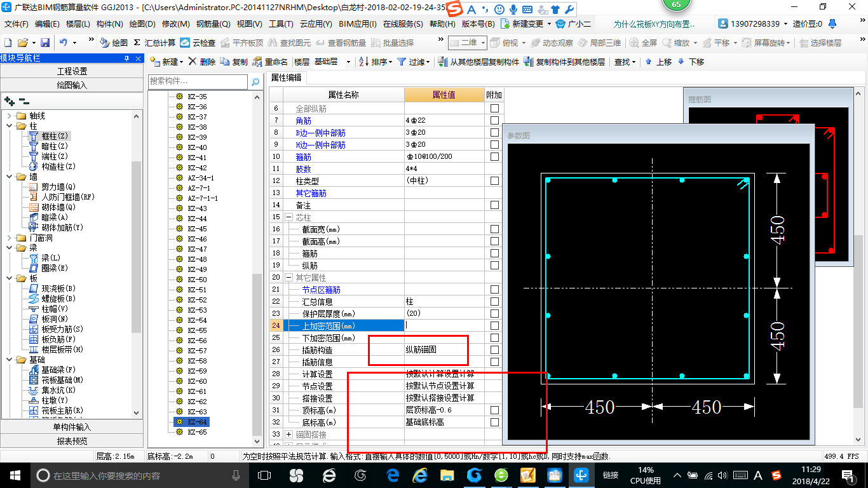The width and height of the screenshot is (868, 488).
Task: Run summary calculation (汇总计算)
Action: pos(154,43)
